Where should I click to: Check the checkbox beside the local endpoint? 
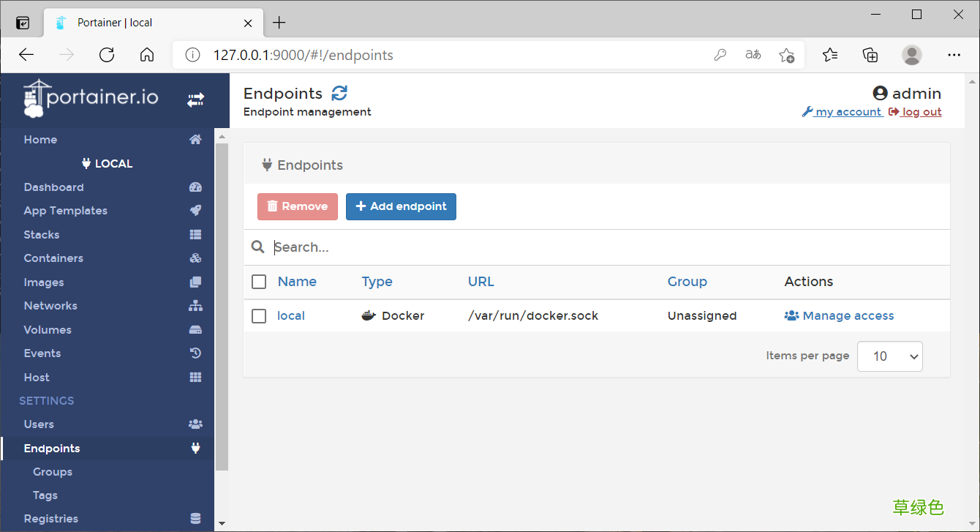coord(258,315)
